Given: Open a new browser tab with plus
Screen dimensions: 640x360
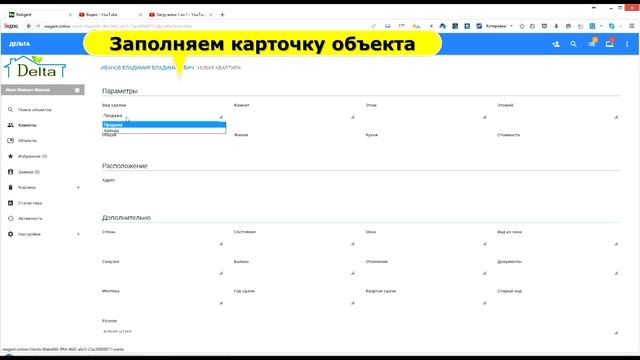Looking at the screenshot, I should click(x=222, y=15).
